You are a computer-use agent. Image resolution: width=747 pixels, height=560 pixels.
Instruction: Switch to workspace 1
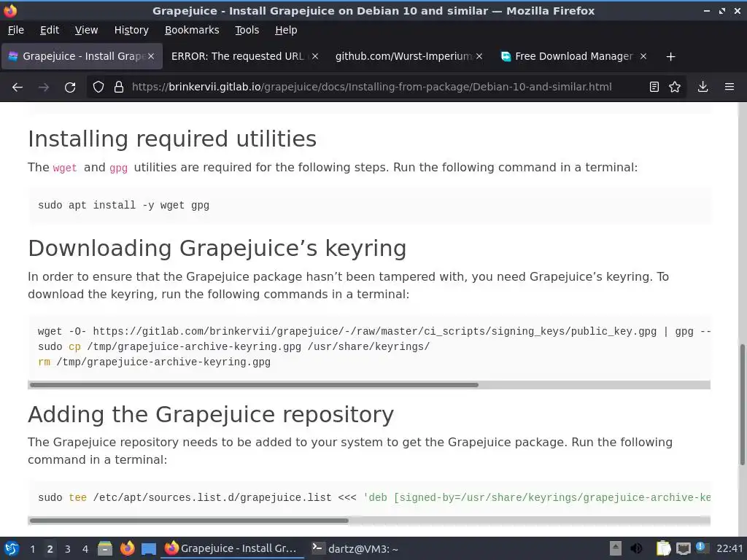pos(32,549)
